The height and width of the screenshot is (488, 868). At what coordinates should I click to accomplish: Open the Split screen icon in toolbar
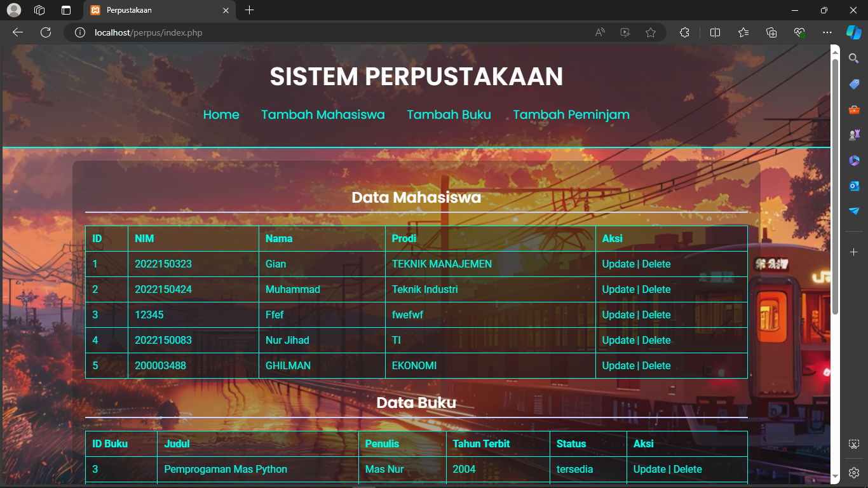(715, 32)
